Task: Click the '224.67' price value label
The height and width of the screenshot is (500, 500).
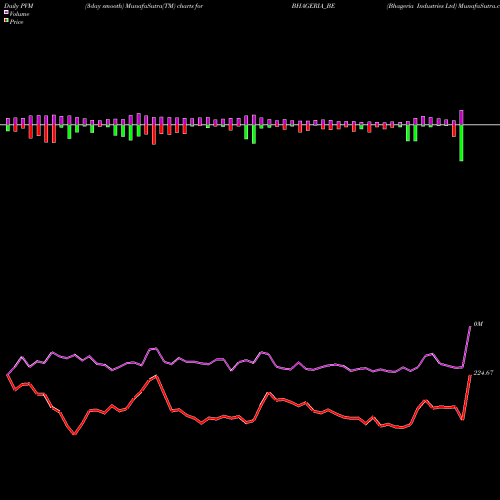Action: click(x=483, y=373)
